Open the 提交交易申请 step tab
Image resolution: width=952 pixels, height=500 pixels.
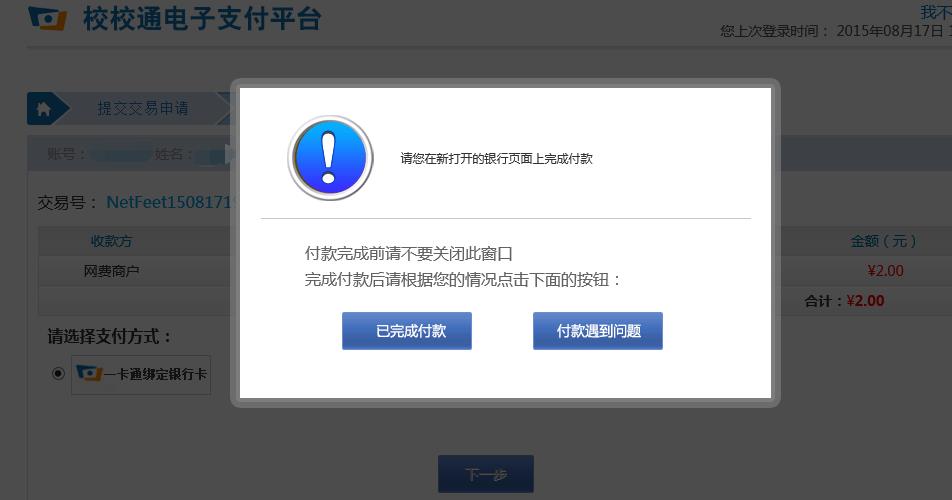pyautogui.click(x=143, y=109)
